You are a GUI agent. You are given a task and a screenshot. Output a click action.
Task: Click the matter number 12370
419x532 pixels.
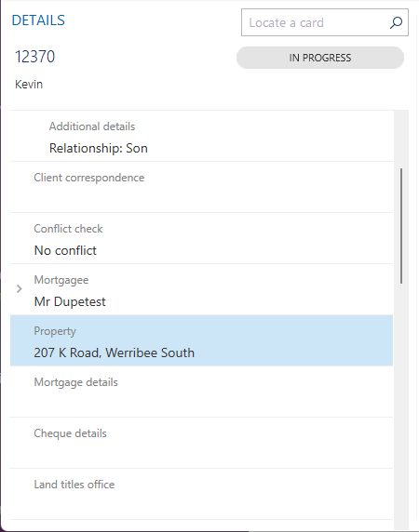point(34,57)
